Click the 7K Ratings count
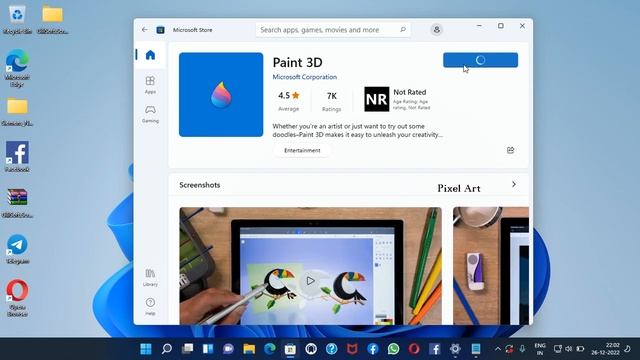 click(x=331, y=100)
